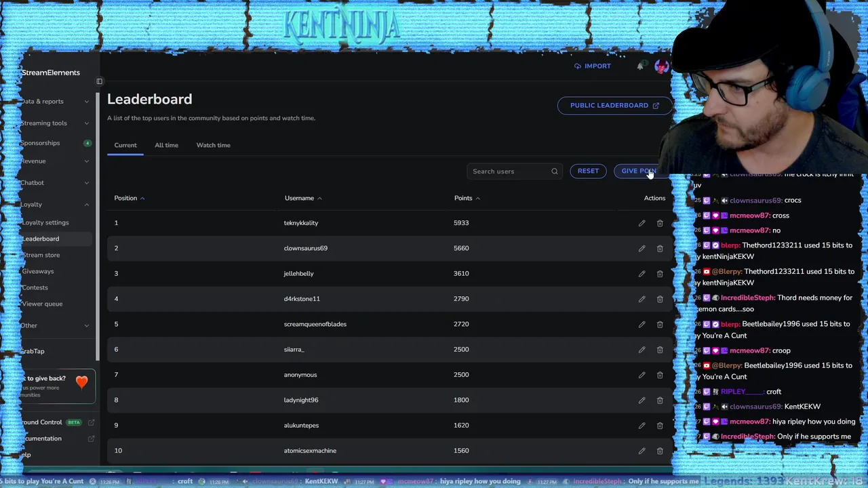Sort by Position column
The image size is (868, 488).
click(x=129, y=198)
